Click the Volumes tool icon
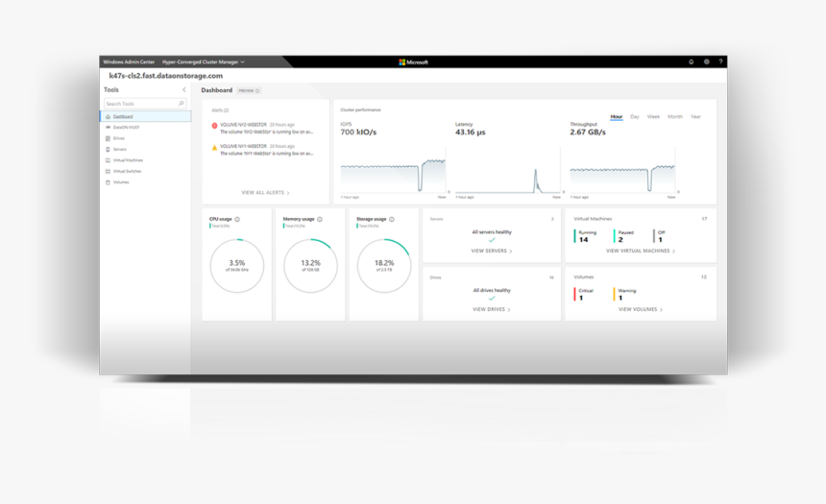 [x=108, y=182]
